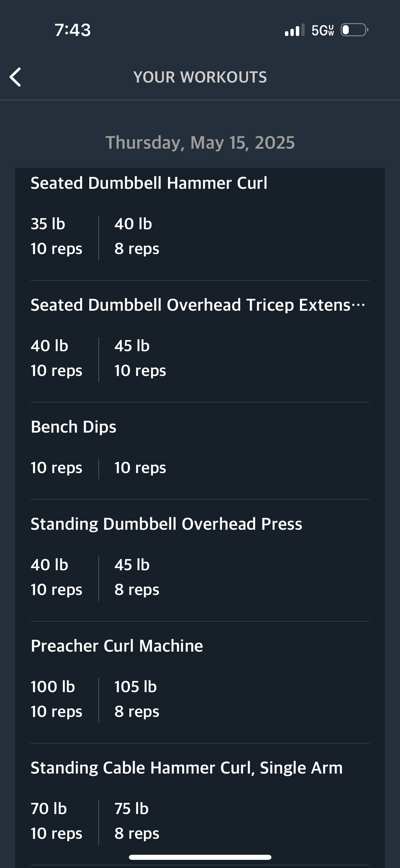Viewport: 400px width, 868px height.
Task: Select the Thursday, May 15, 2025 date heading
Action: tap(200, 142)
